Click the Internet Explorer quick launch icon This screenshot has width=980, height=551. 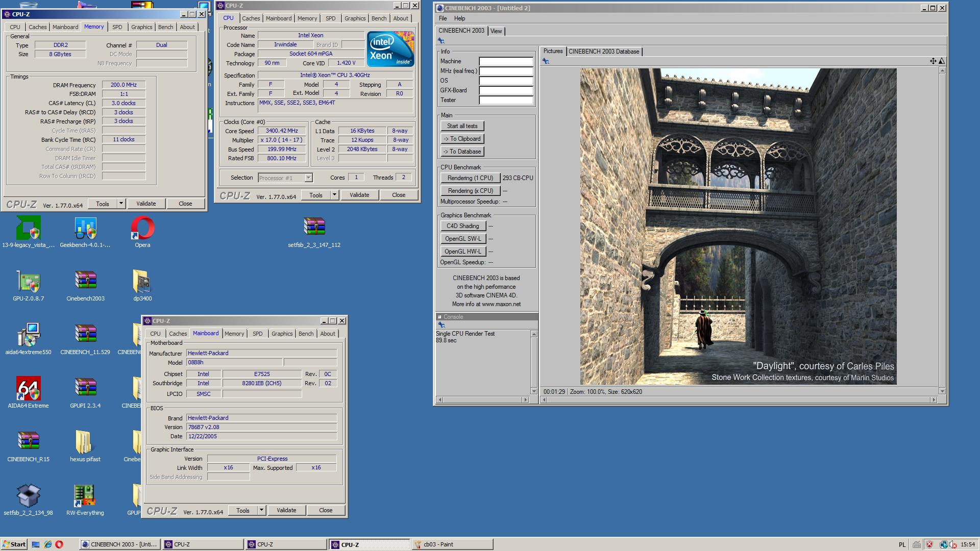tap(47, 544)
